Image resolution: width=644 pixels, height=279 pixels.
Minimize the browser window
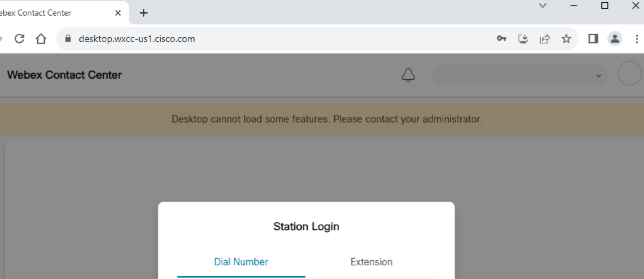(x=574, y=6)
